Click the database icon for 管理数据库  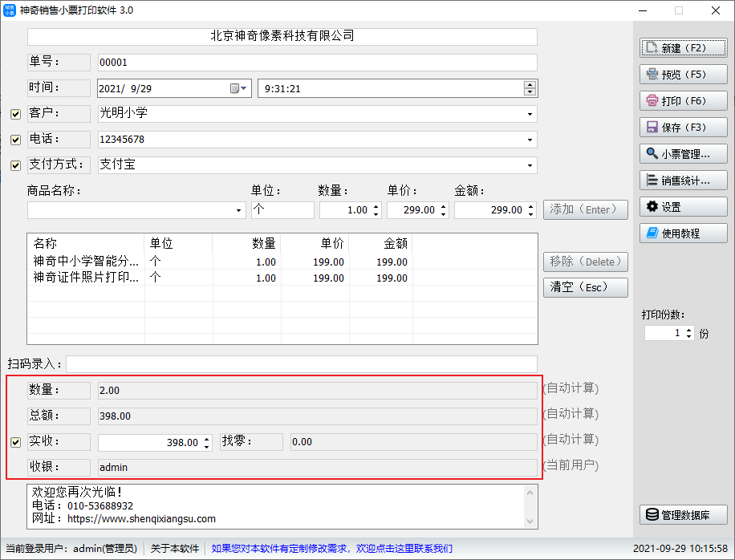point(652,514)
